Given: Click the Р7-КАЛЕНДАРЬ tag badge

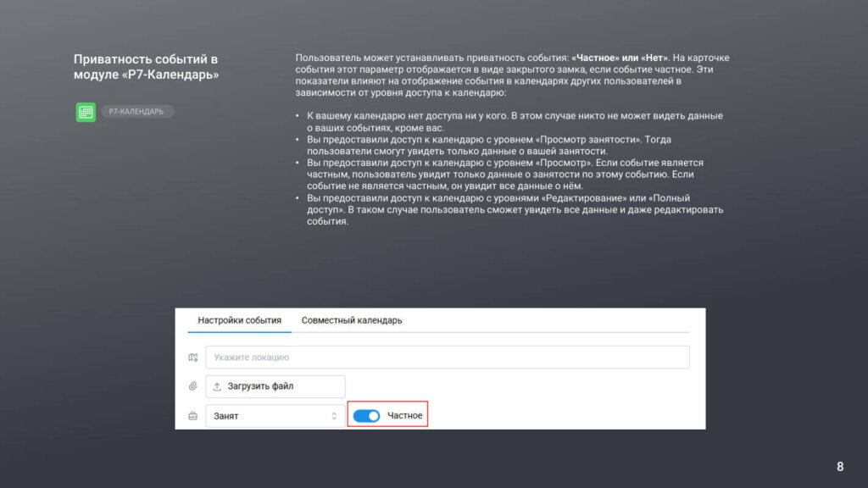Looking at the screenshot, I should [136, 112].
